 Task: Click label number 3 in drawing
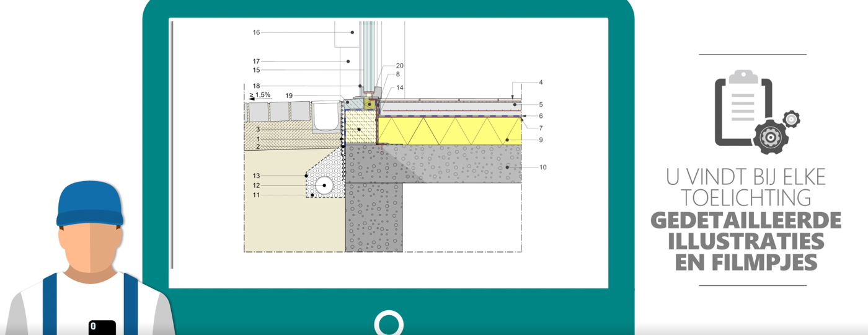point(258,129)
